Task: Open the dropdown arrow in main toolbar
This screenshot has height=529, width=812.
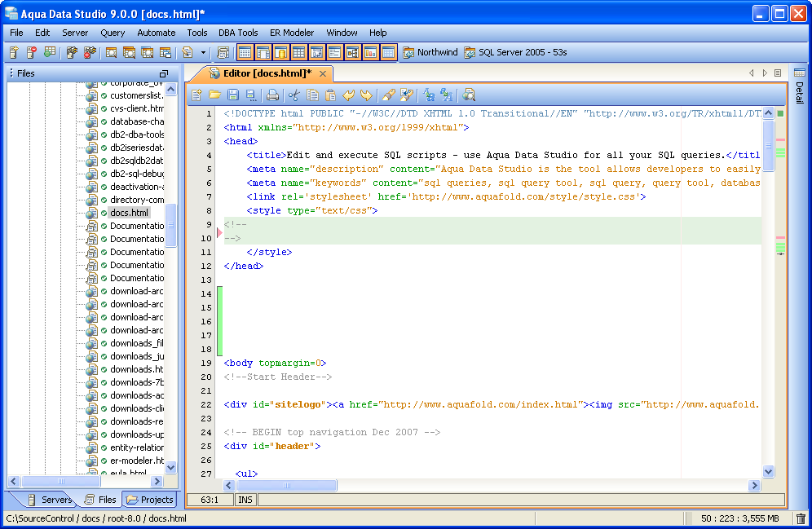Action: (x=203, y=53)
